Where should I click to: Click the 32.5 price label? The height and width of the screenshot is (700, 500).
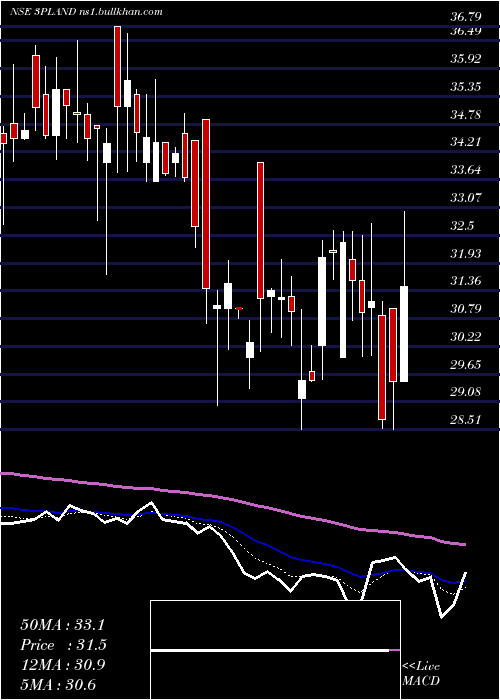[462, 225]
